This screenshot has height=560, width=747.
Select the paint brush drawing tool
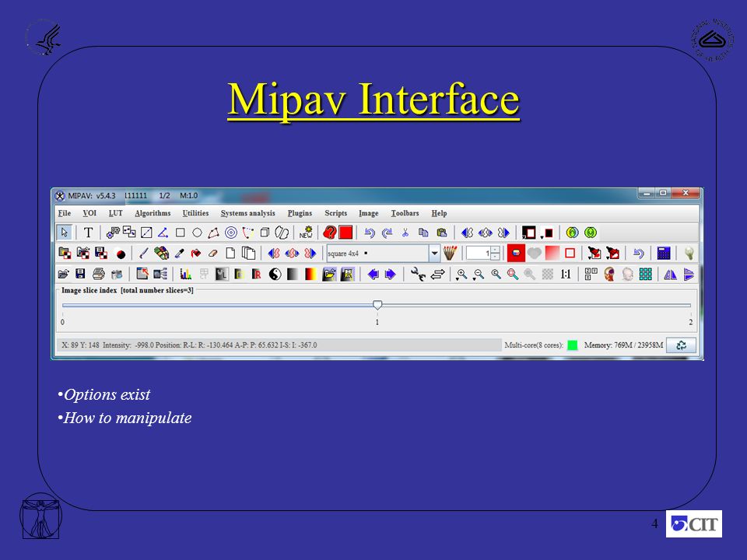point(143,253)
